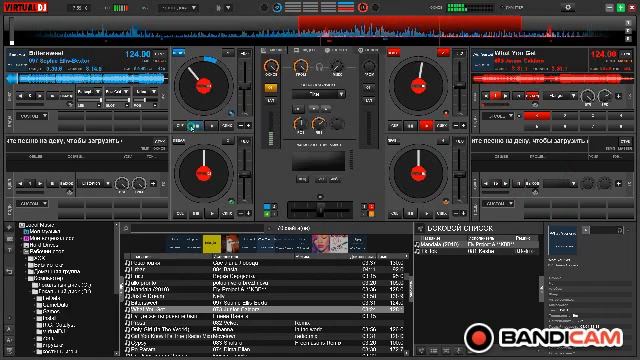Image resolution: width=640 pixels, height=360 pixels.
Task: Open VirtualDJ settings gear icon
Action: pos(568,7)
